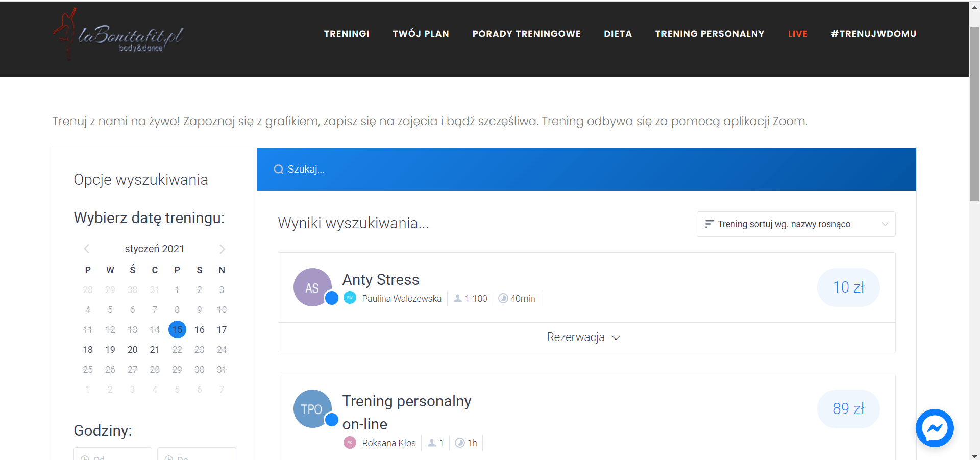Screen dimensions: 980x460
Task: Click Roksana Kłos's small trainer avatar
Action: [350, 443]
